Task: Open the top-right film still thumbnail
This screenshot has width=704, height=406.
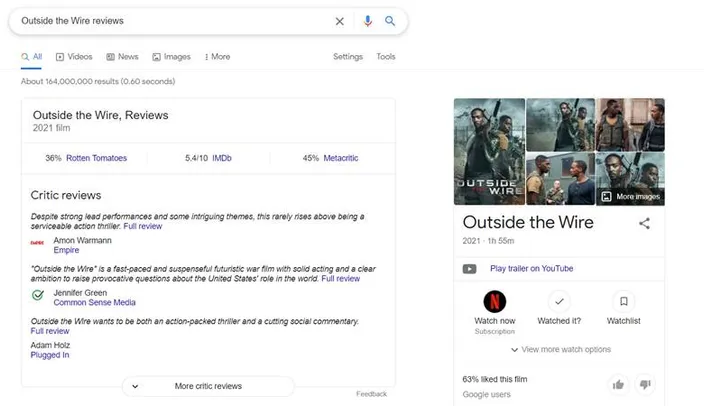Action: tap(630, 125)
